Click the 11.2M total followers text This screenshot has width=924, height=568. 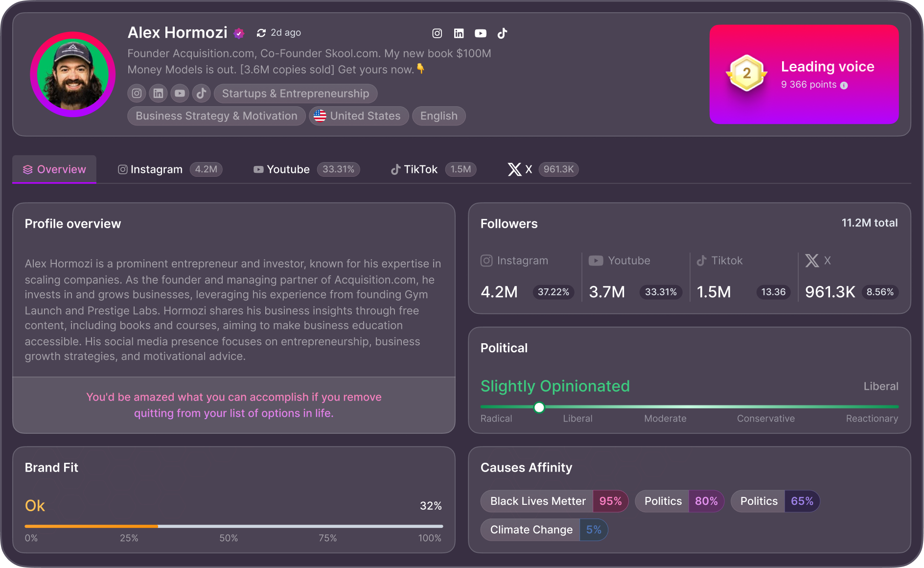[870, 223]
